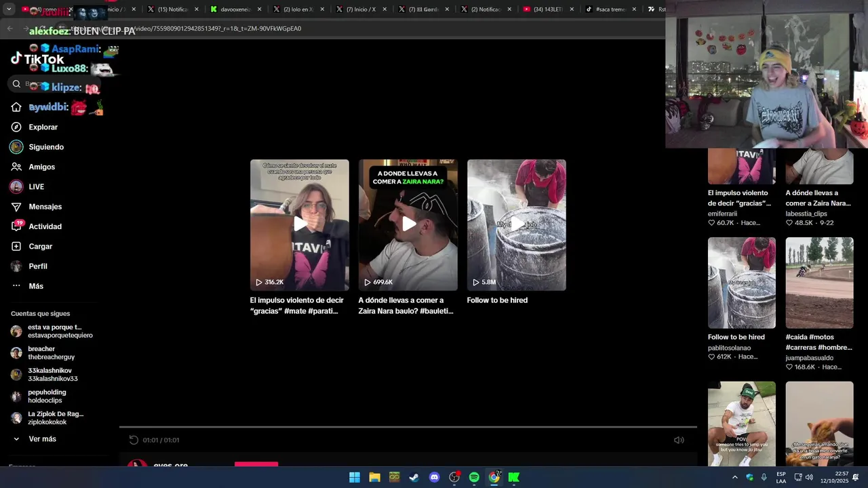Click the search magnifier icon in sidebar

tap(16, 84)
